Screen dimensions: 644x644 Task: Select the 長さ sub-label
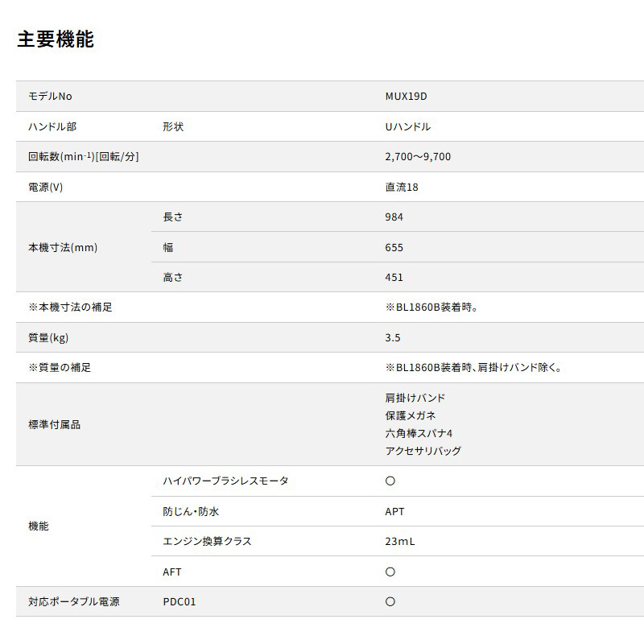[172, 217]
